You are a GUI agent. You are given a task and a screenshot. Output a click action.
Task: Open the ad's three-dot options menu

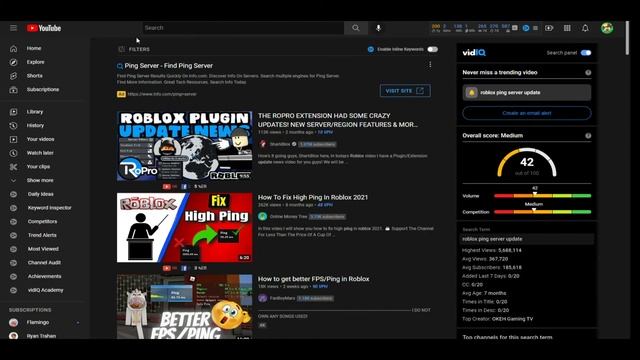coord(430,65)
